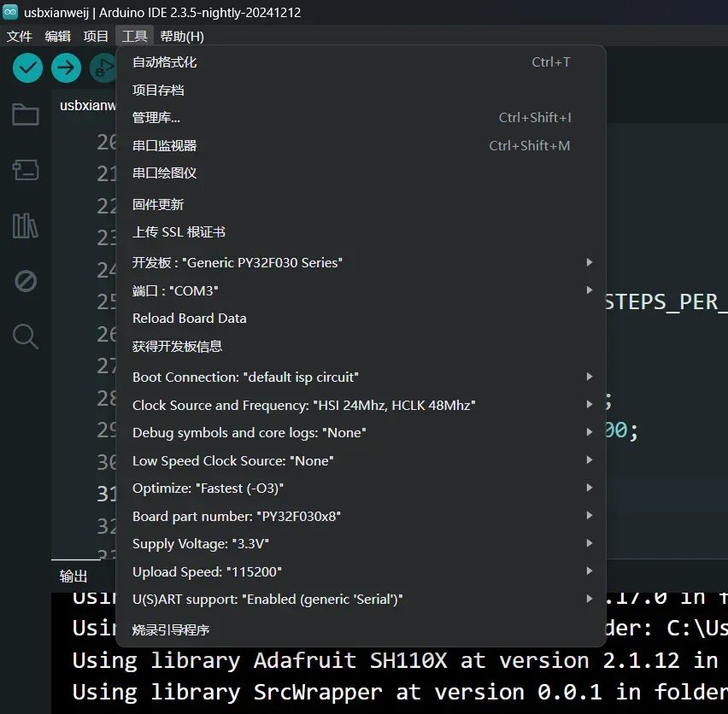Image resolution: width=728 pixels, height=714 pixels.
Task: Expand the U(S)ART support submenu
Action: tap(361, 599)
